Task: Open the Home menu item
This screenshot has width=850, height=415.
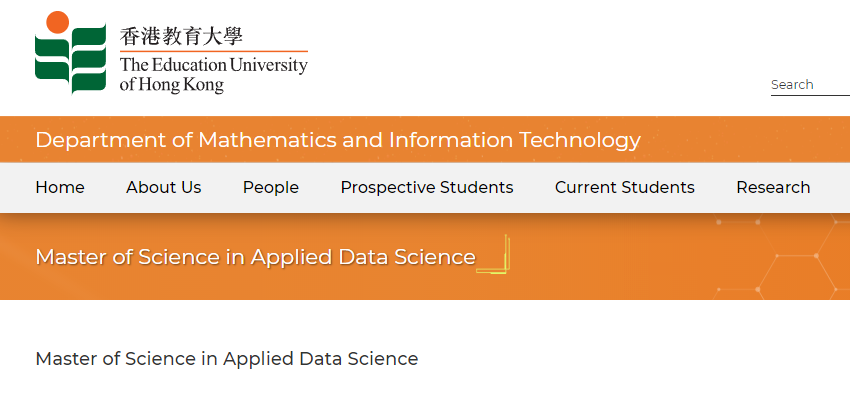Action: point(60,187)
